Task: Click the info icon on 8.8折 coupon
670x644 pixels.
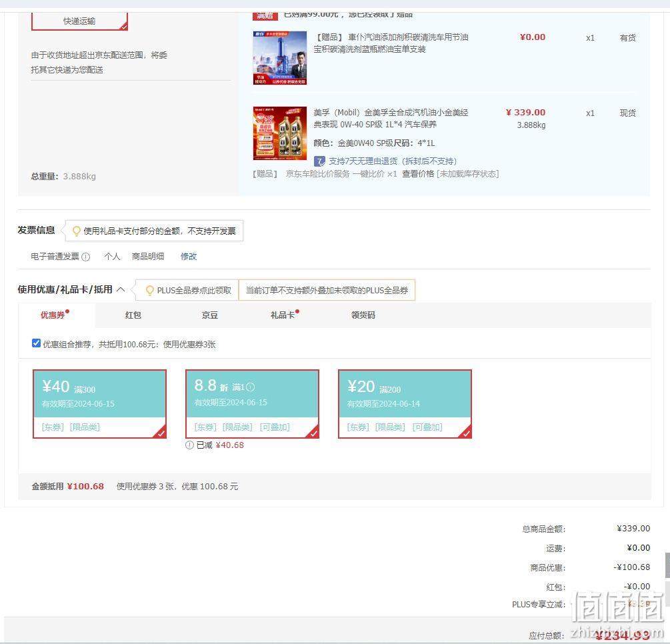Action: click(x=251, y=387)
